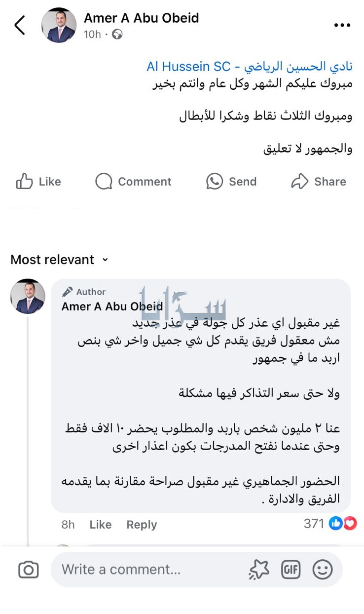This screenshot has width=364, height=614.
Task: Tap the WhatsApp Send icon
Action: [215, 182]
